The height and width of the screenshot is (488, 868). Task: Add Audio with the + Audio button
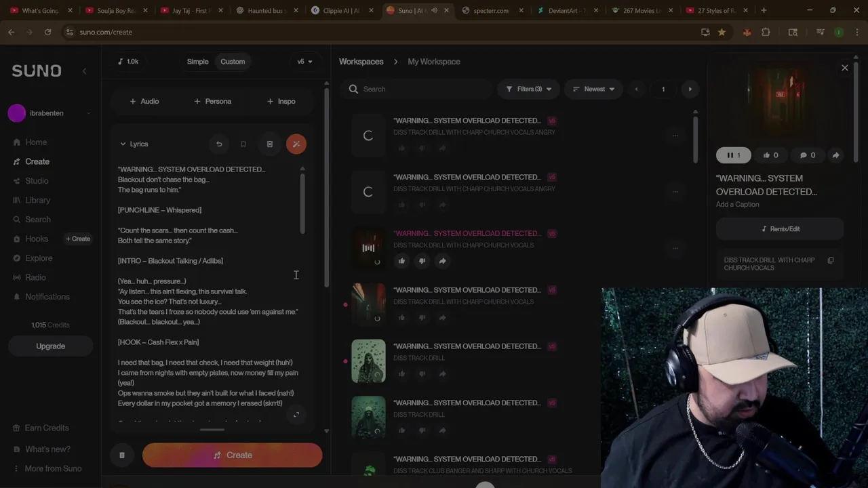point(144,101)
